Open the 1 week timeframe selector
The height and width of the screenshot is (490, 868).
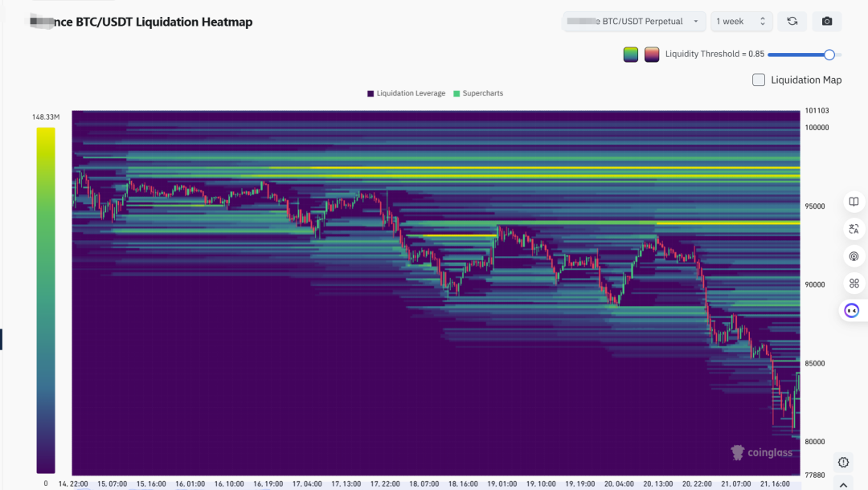[742, 22]
